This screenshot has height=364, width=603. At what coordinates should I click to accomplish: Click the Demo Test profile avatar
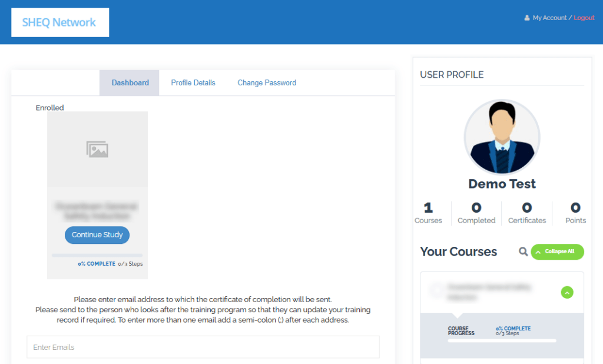(x=502, y=137)
